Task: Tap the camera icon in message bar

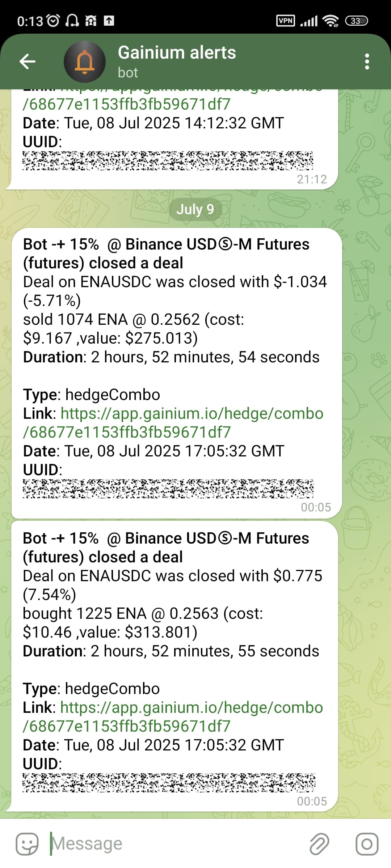Action: point(367,844)
